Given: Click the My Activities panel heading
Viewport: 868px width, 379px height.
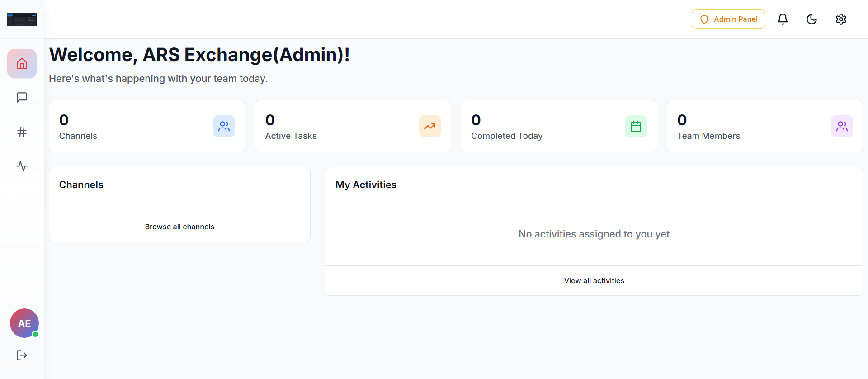Looking at the screenshot, I should point(366,185).
